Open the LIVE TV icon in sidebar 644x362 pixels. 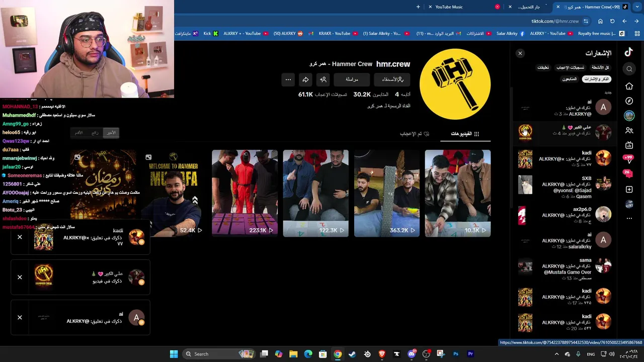[x=629, y=145]
